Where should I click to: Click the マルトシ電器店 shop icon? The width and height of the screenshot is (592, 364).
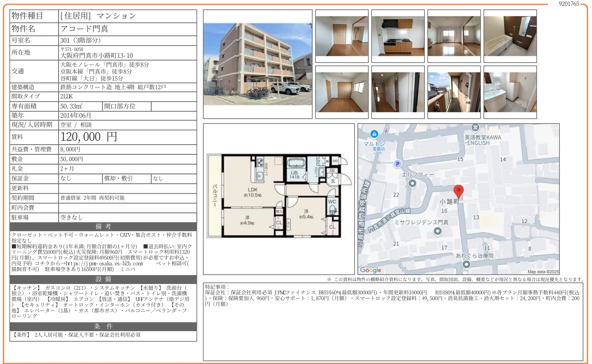tap(374, 134)
